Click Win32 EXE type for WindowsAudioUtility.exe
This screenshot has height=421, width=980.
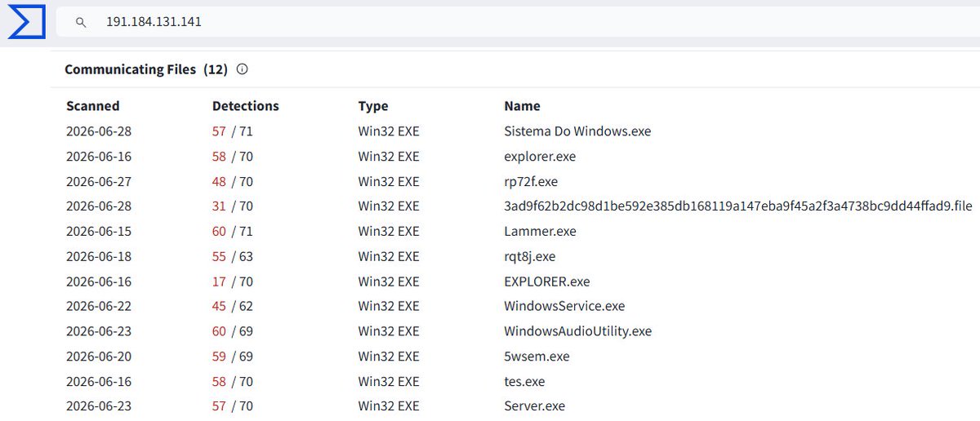pyautogui.click(x=389, y=332)
